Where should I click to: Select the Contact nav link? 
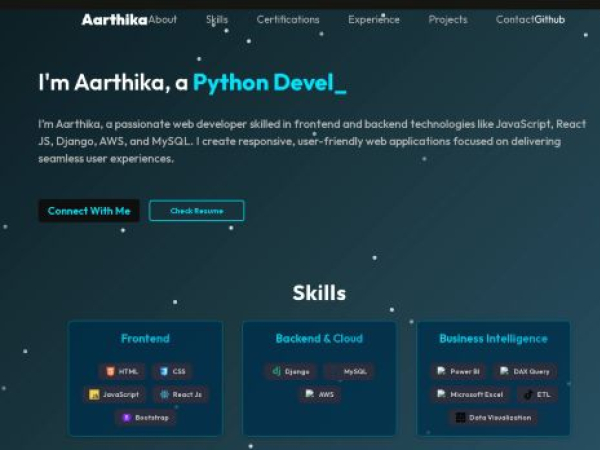(515, 20)
